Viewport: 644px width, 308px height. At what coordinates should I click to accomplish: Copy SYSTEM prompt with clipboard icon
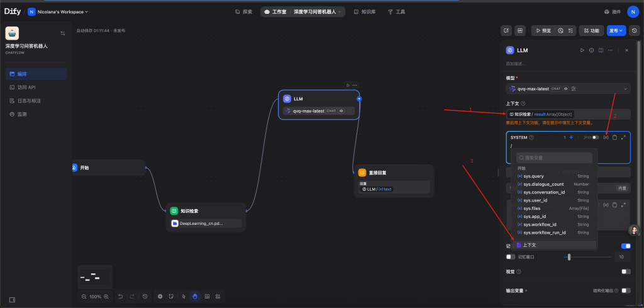click(x=614, y=137)
